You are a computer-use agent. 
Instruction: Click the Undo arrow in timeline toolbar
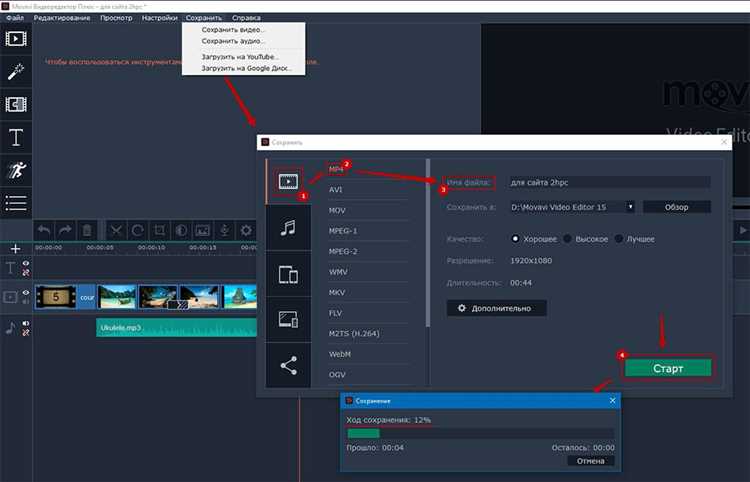(44, 230)
